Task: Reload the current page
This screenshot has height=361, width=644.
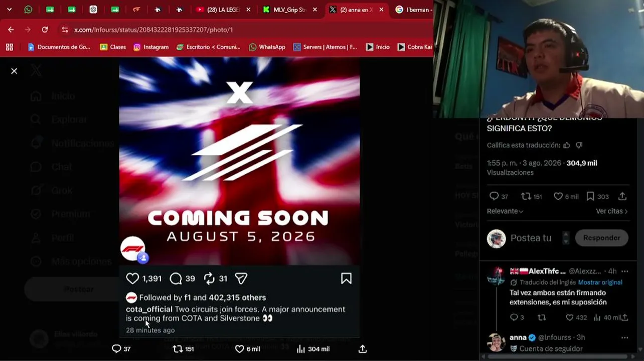Action: pos(45,30)
